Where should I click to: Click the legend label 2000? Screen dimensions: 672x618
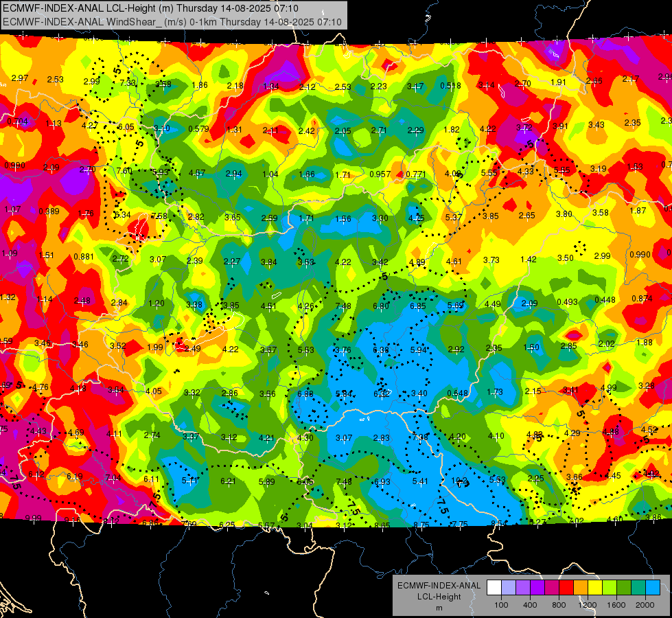pos(645,605)
